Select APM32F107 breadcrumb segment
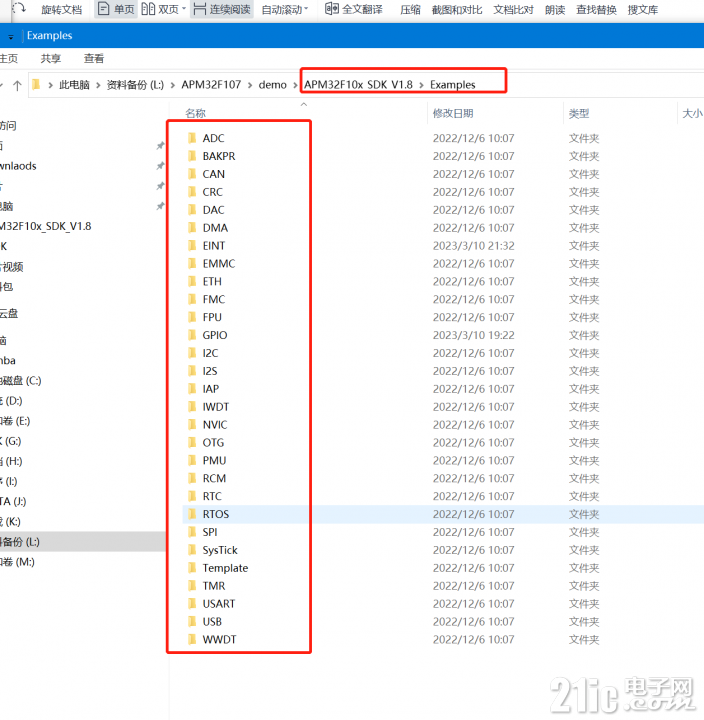Screen dimensions: 704x720 [x=211, y=84]
